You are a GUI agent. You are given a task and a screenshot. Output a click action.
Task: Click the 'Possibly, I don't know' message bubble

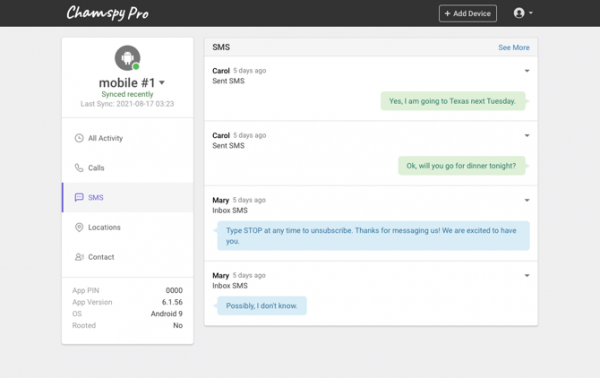click(262, 306)
